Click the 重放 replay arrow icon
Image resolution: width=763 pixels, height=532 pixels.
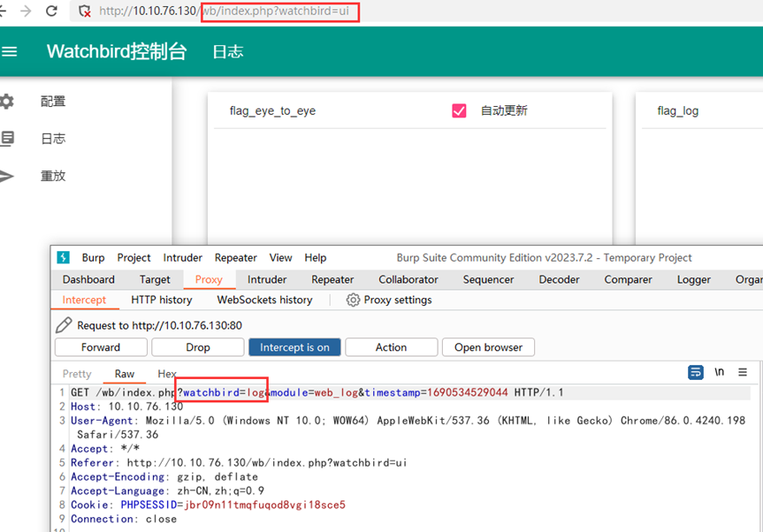click(x=7, y=176)
